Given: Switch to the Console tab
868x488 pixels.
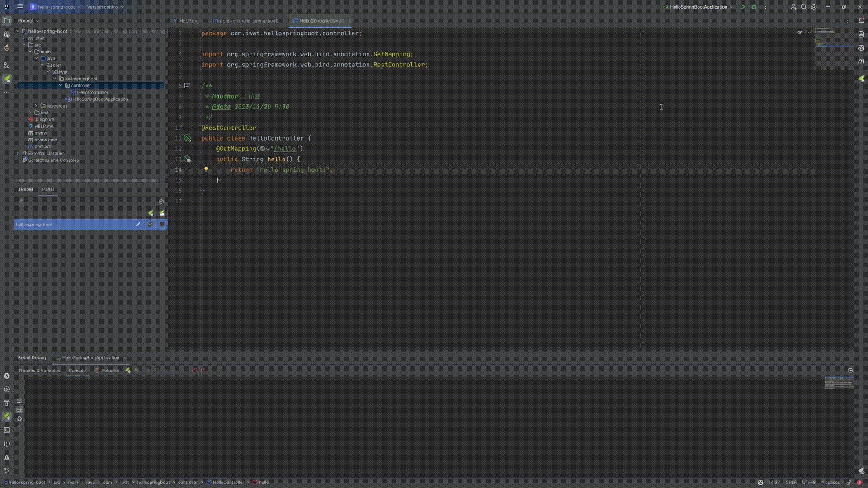Looking at the screenshot, I should [77, 371].
